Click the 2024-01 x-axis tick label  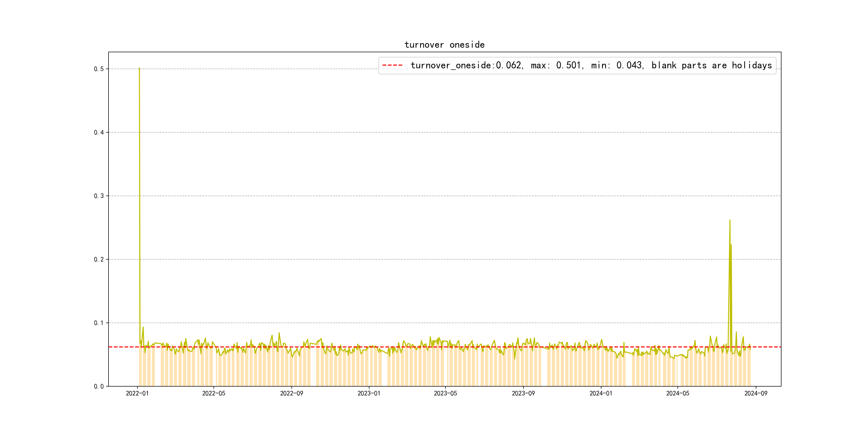[x=601, y=394]
